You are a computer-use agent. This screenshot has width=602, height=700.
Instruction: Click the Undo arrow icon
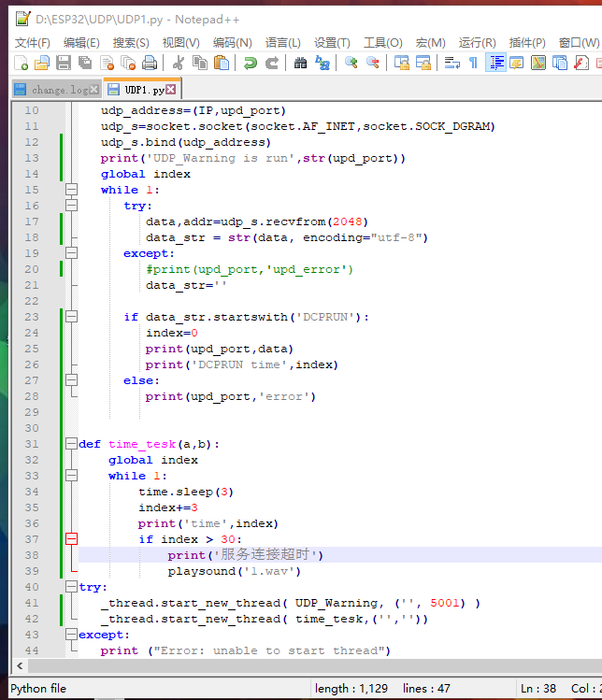click(x=250, y=64)
